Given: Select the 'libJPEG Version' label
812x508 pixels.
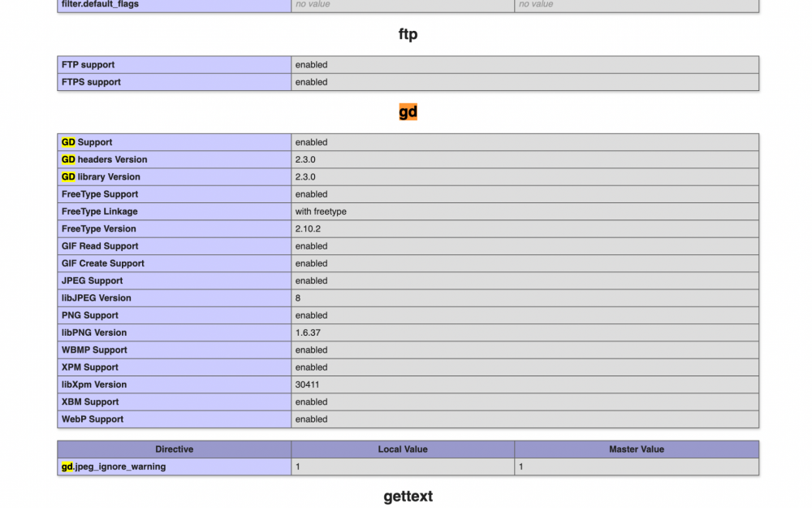Looking at the screenshot, I should pyautogui.click(x=96, y=298).
